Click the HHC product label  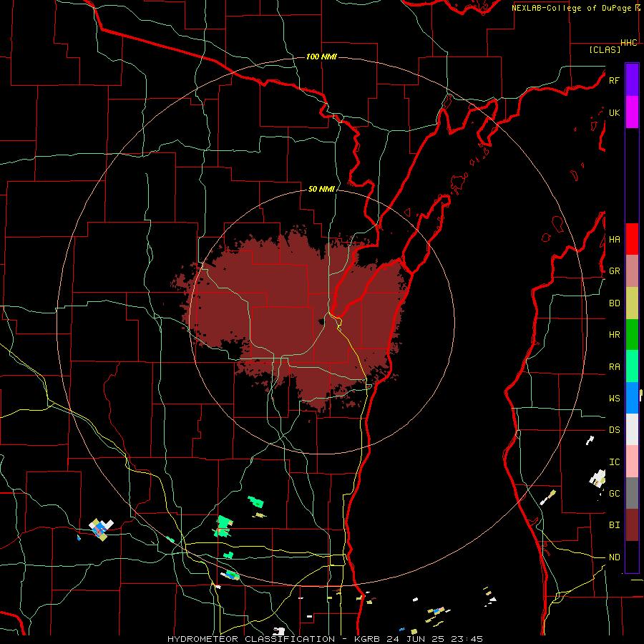coord(629,43)
